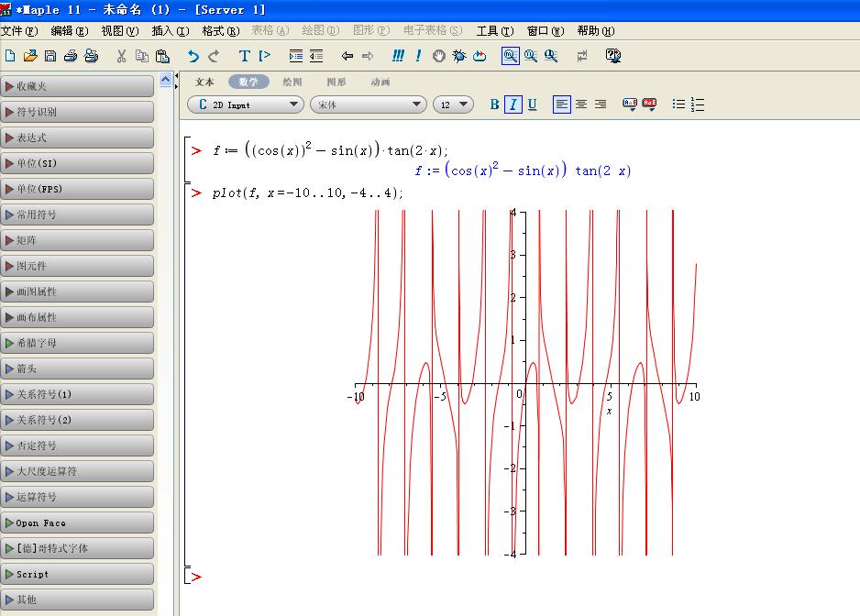Cut selection with scissors icon
This screenshot has height=616, width=860.
tap(122, 55)
